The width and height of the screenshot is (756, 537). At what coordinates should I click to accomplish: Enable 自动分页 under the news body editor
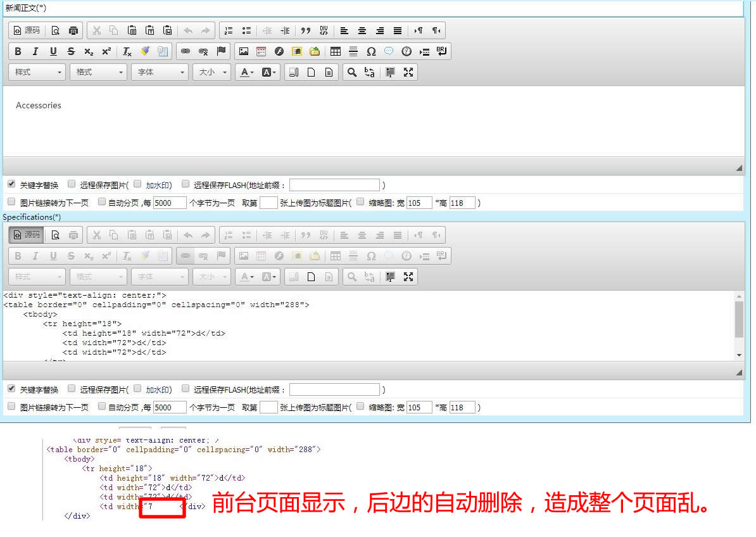pos(102,202)
